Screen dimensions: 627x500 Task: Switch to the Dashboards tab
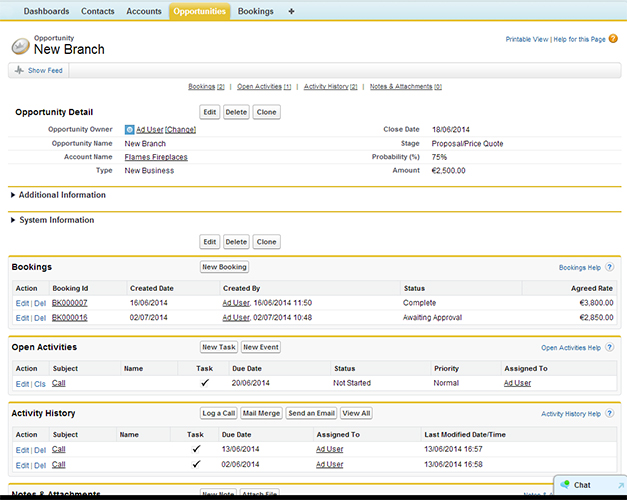click(x=46, y=11)
